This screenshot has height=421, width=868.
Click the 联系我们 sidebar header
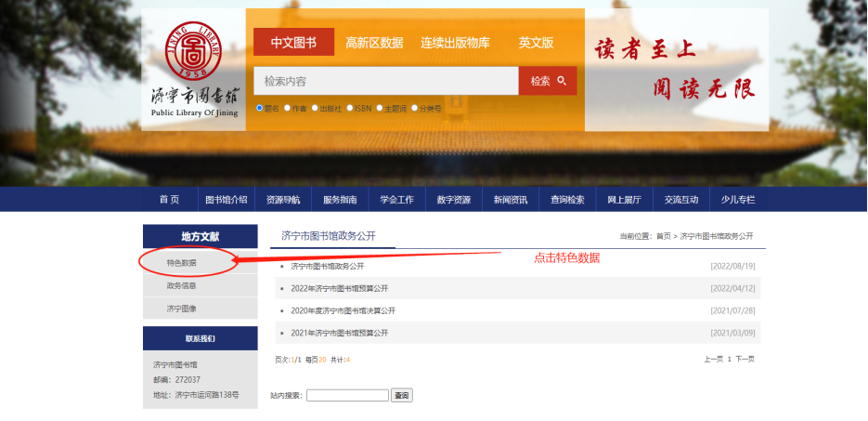point(201,338)
